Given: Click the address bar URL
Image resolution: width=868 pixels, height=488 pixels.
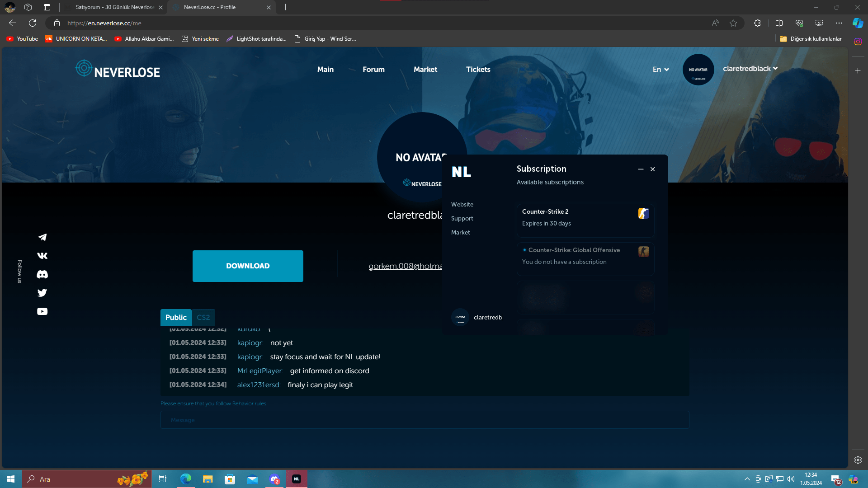Looking at the screenshot, I should click(104, 23).
